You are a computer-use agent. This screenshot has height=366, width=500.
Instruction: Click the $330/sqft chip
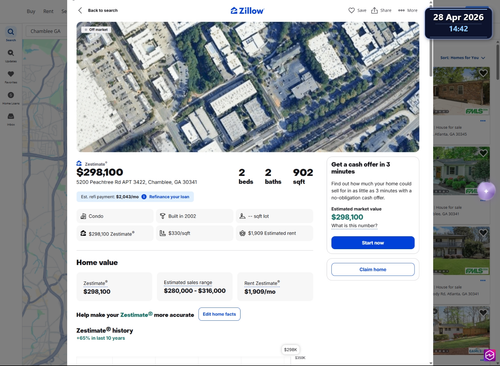coord(194,233)
